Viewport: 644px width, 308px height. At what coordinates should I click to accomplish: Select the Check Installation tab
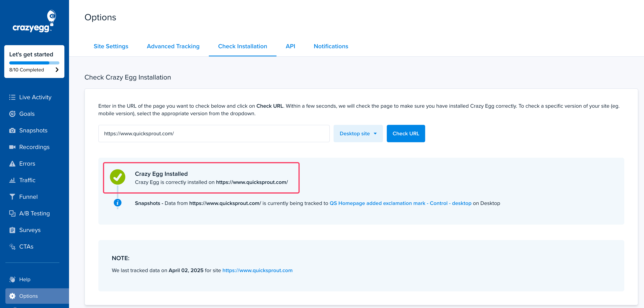pyautogui.click(x=243, y=46)
